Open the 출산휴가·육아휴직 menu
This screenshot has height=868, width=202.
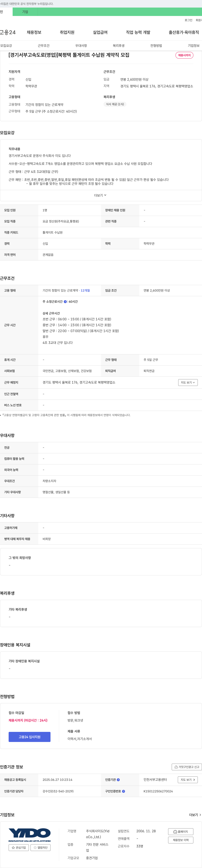tap(184, 32)
